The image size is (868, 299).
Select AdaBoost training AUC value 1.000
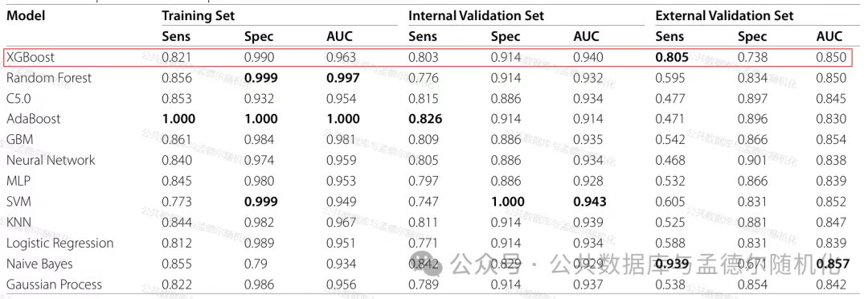[x=342, y=119]
